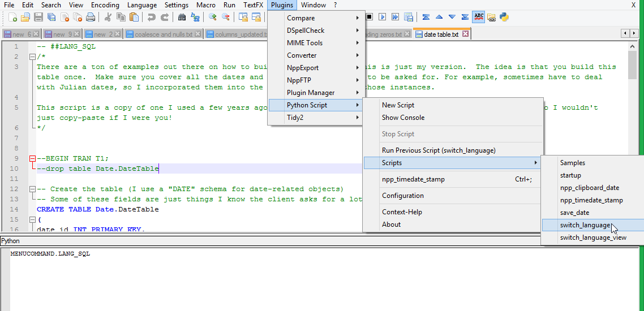
Task: Choose New Script in Python Script menu
Action: tap(453, 105)
